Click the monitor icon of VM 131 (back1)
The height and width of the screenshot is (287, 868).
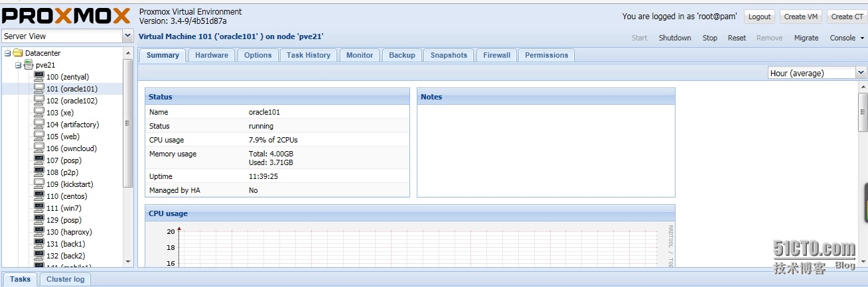click(x=39, y=244)
